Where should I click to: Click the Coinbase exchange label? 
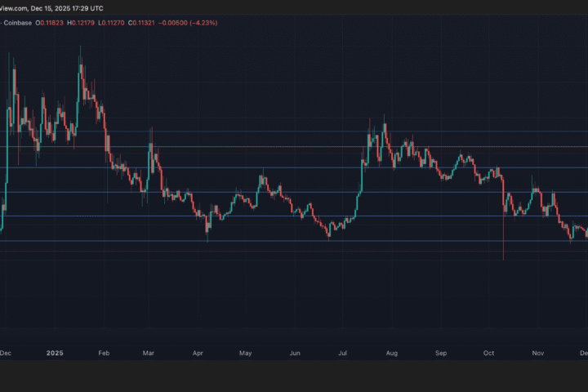(x=18, y=23)
